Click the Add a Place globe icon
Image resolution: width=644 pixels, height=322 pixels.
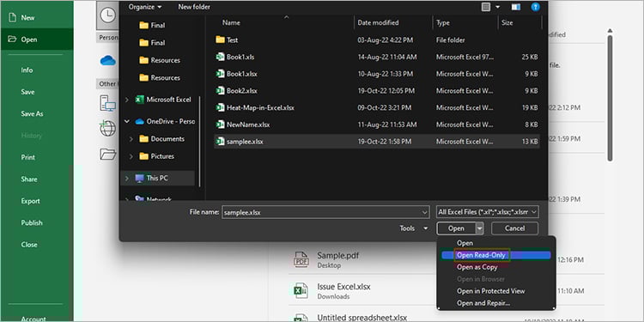pyautogui.click(x=107, y=128)
